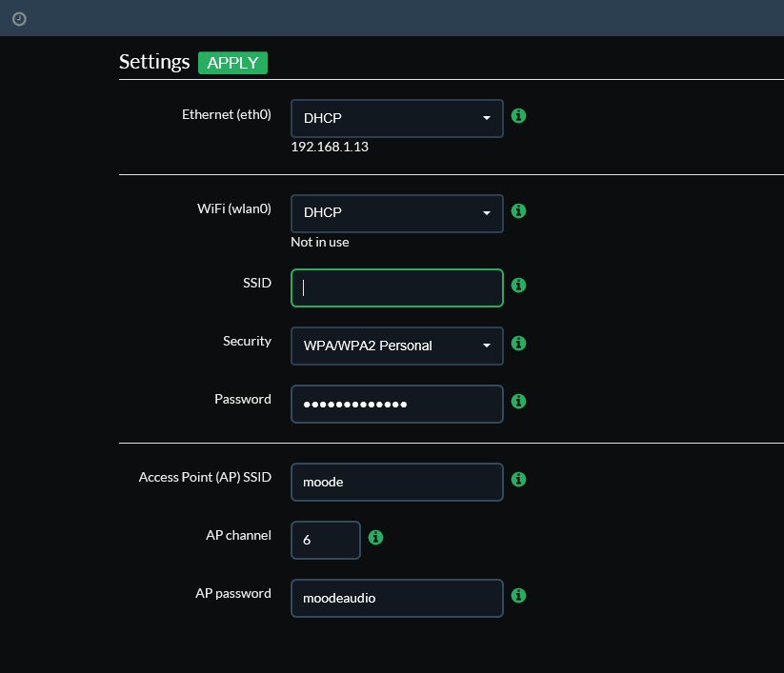This screenshot has height=673, width=784.
Task: Show info for the Access Point SSID
Action: click(518, 479)
